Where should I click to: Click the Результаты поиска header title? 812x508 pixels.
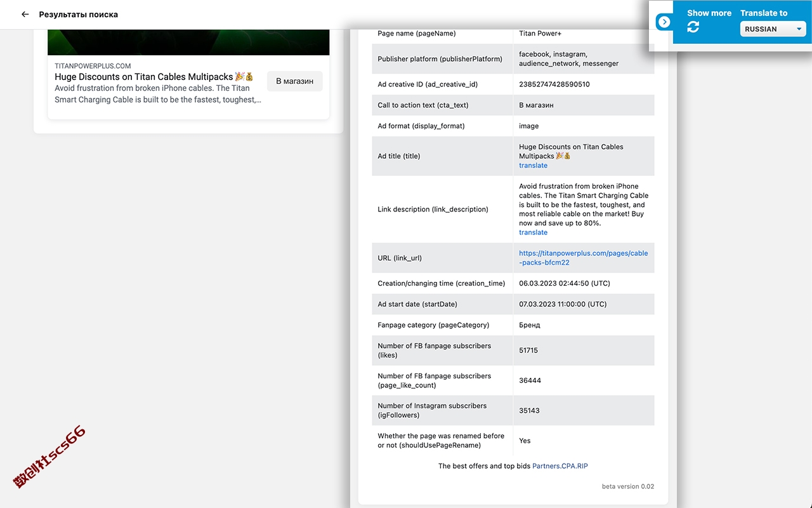(79, 14)
